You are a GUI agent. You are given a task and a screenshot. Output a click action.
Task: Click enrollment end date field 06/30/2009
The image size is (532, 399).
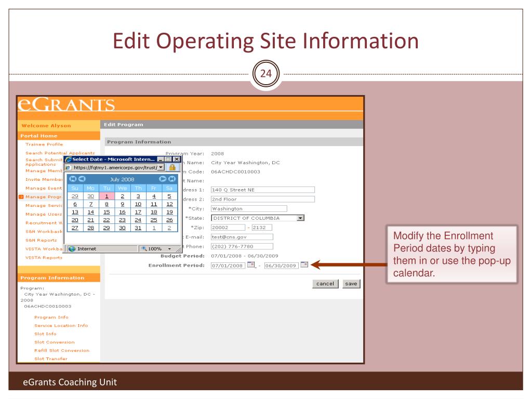pyautogui.click(x=281, y=265)
